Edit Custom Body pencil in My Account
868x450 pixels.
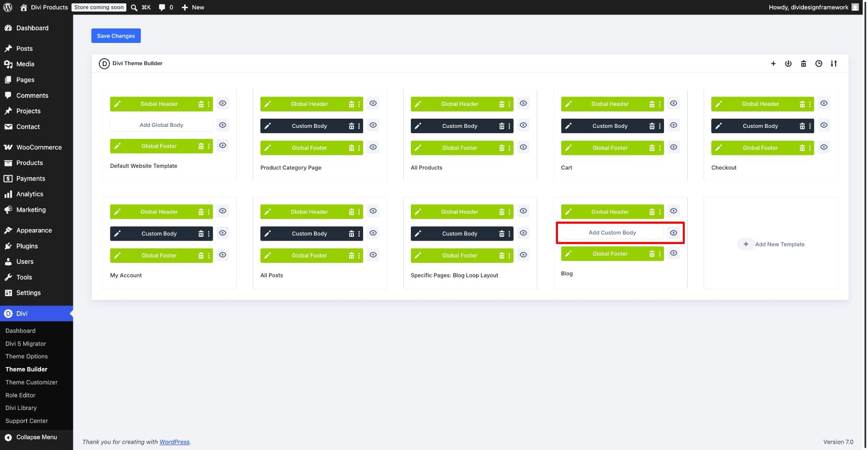point(117,233)
